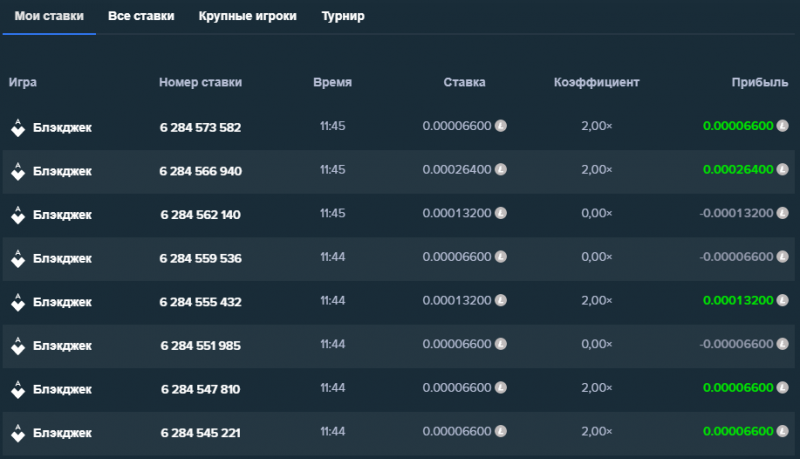Click the Номер ставки column header

click(x=201, y=82)
